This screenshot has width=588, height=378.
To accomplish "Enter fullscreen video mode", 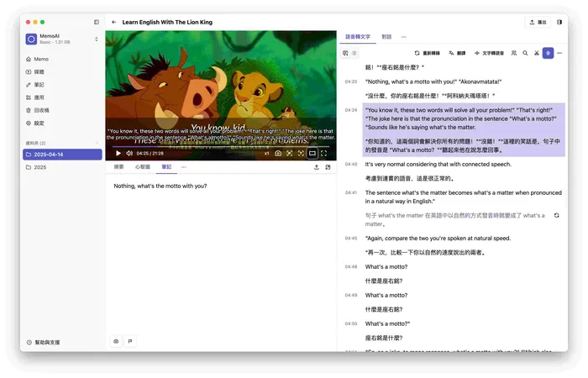I will (323, 154).
